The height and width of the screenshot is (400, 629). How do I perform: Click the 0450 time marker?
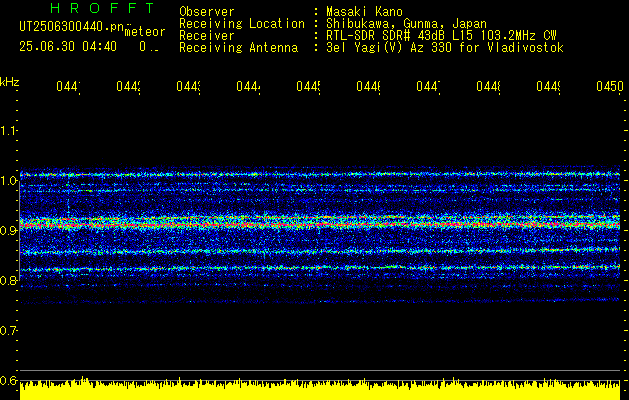[x=610, y=86]
